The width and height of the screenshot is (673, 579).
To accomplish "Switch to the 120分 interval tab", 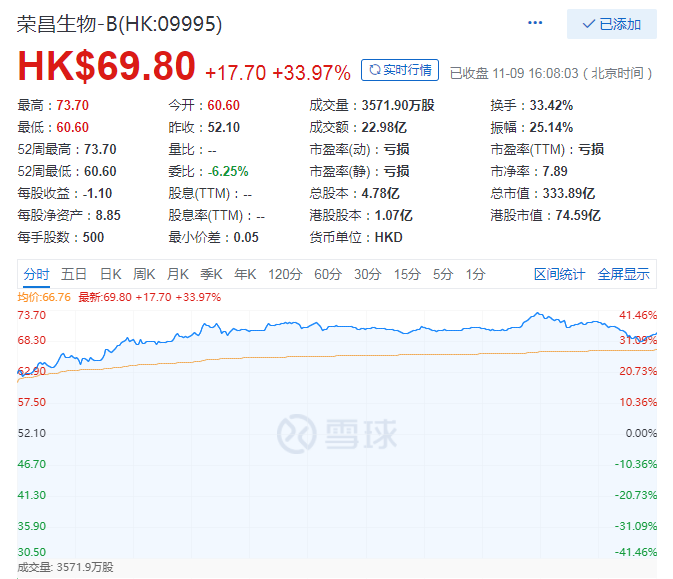I will pyautogui.click(x=285, y=274).
